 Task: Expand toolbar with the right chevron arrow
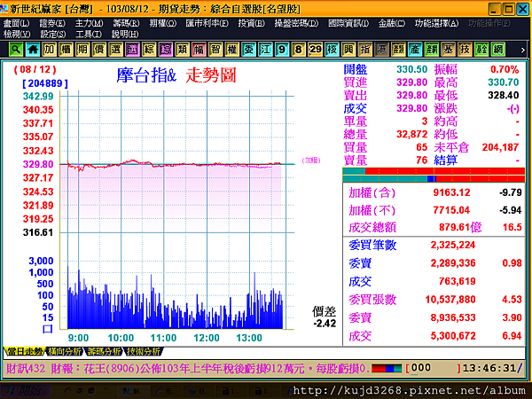tap(523, 50)
